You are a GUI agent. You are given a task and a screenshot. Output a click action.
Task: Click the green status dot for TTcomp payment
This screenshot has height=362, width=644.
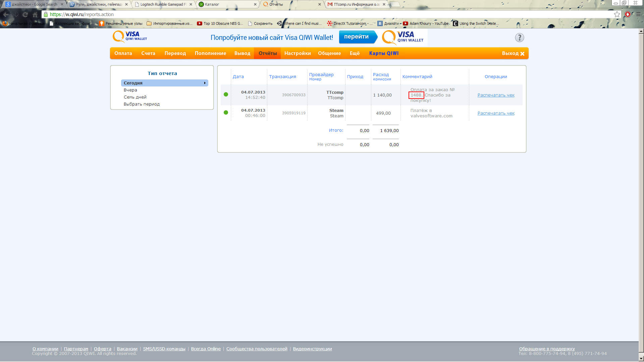click(x=226, y=95)
